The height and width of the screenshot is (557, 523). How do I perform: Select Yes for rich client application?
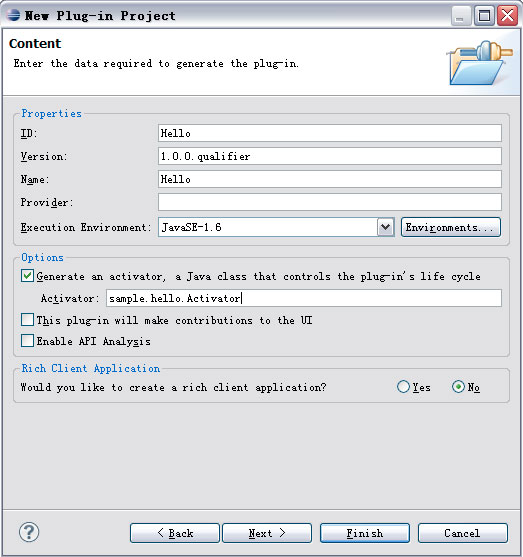coord(403,387)
